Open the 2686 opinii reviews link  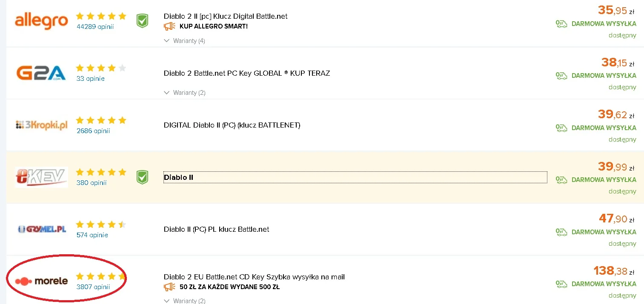tap(93, 131)
